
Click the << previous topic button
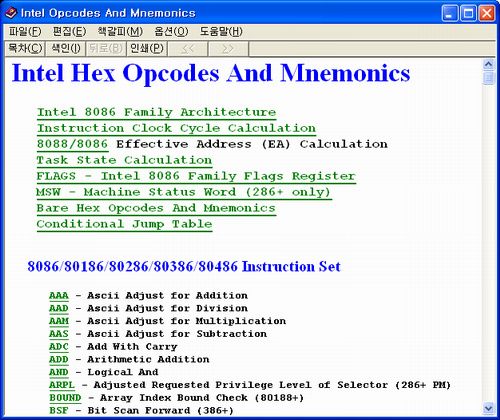pos(188,49)
